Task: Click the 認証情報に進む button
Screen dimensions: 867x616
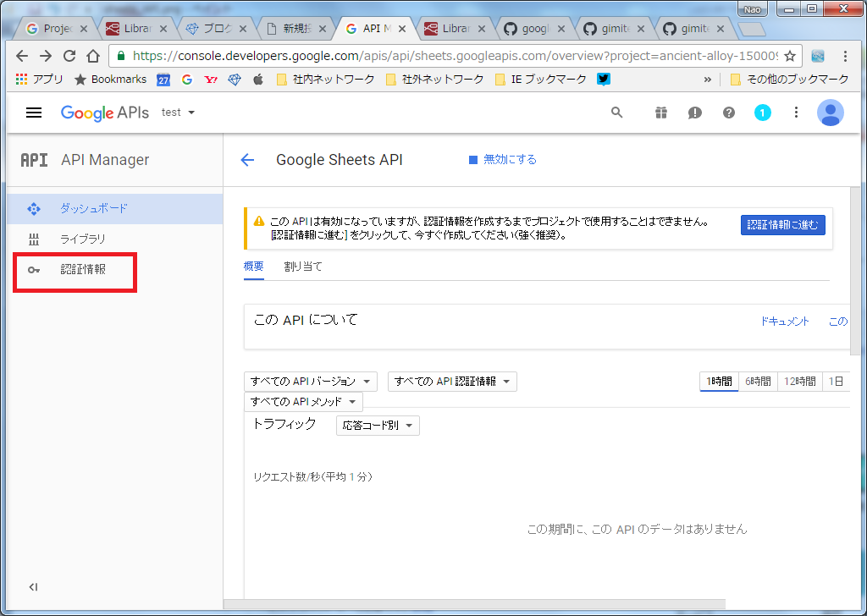Action: [783, 225]
